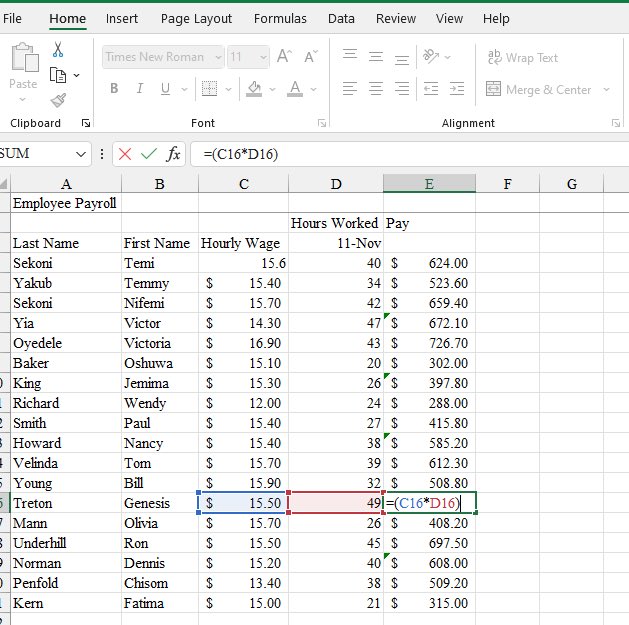Click in the formula bar text =(C16*D16)
This screenshot has width=629, height=625.
pos(240,154)
